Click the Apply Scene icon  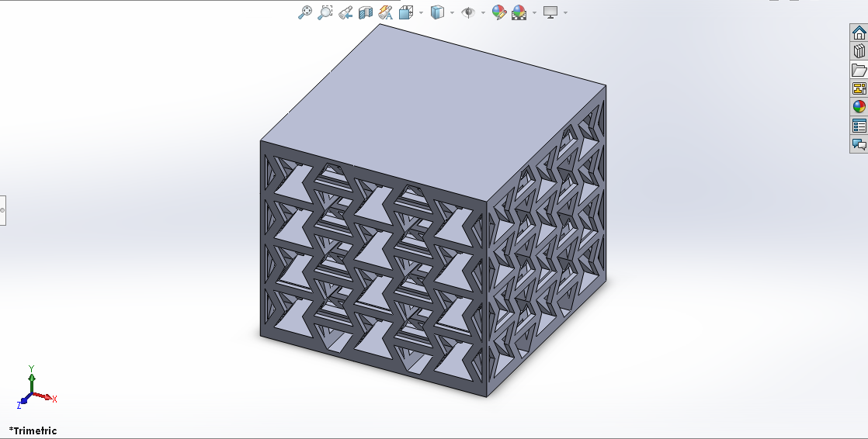pyautogui.click(x=519, y=12)
